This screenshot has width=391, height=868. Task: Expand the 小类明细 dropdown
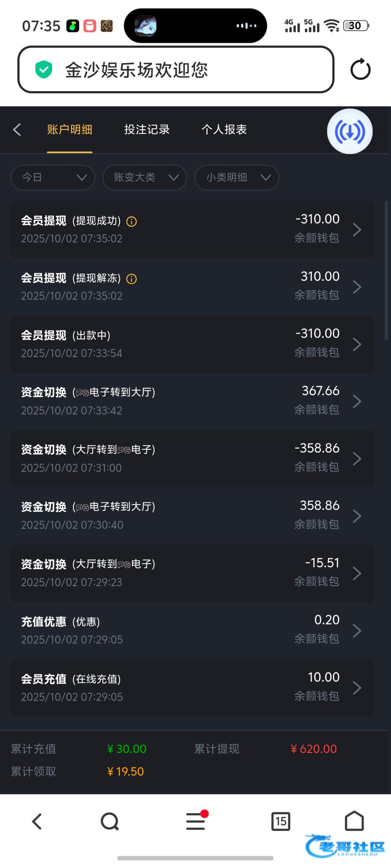click(x=237, y=178)
